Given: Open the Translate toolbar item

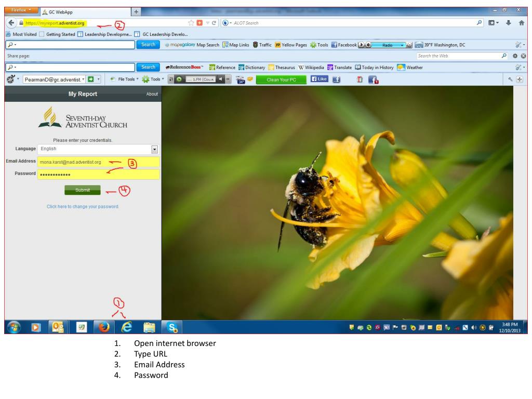Looking at the screenshot, I should (339, 68).
